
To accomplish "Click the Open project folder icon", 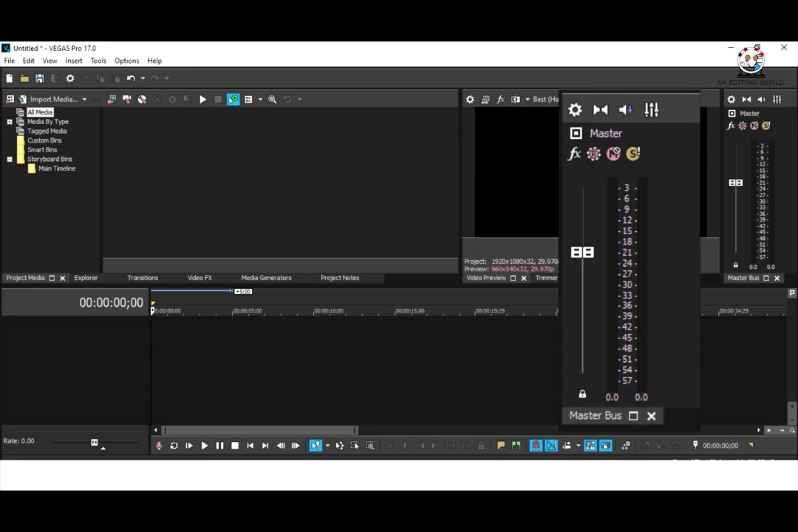I will coord(24,78).
